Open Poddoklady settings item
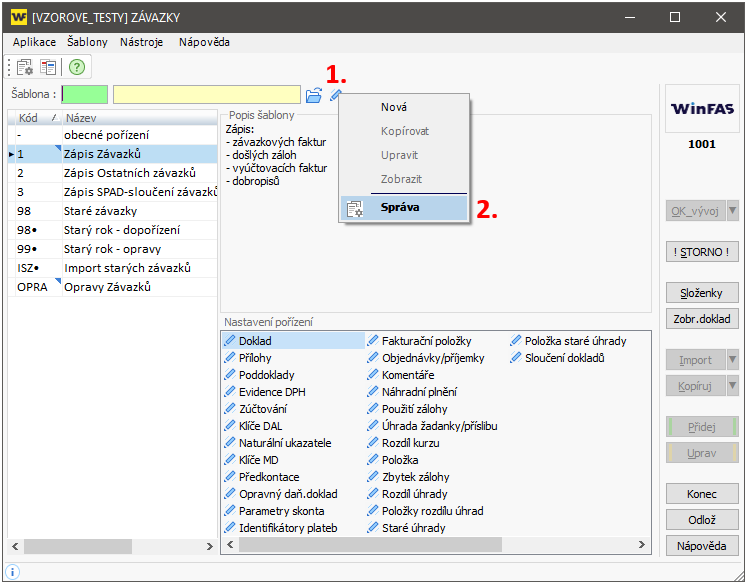The width and height of the screenshot is (747, 584). (x=259, y=375)
